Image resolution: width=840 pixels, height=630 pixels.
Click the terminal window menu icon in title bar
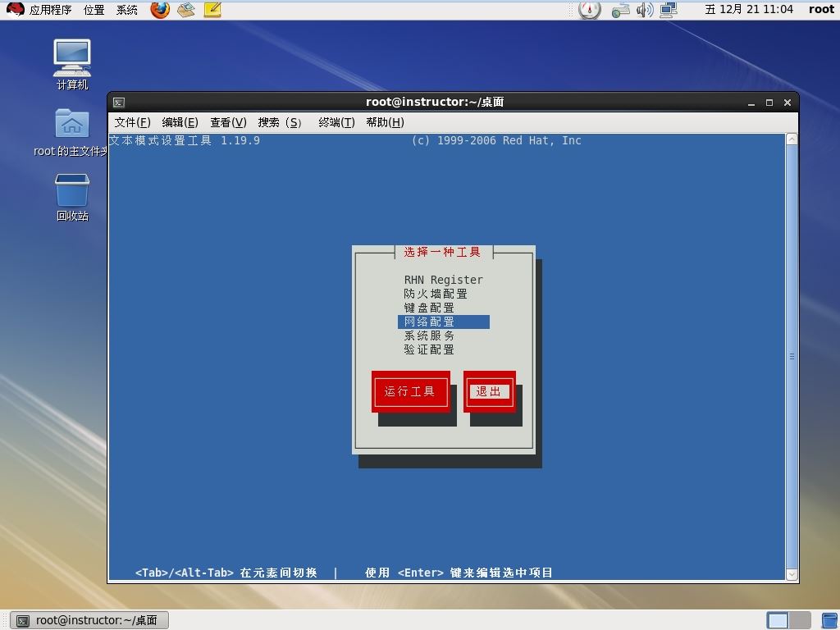click(119, 103)
